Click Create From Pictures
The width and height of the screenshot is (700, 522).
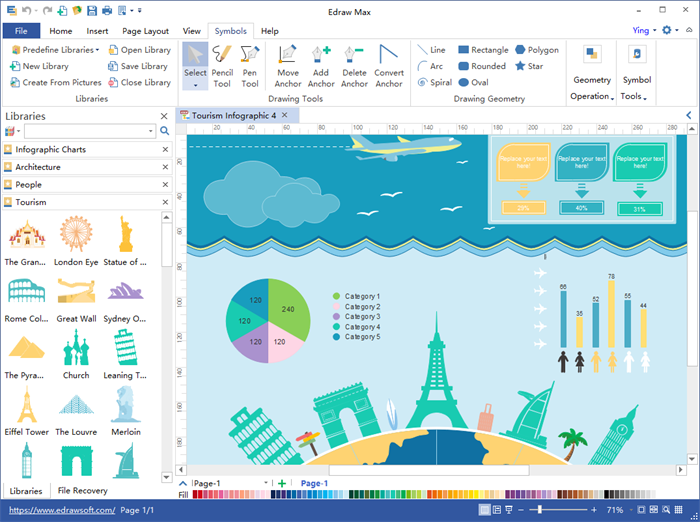point(55,83)
